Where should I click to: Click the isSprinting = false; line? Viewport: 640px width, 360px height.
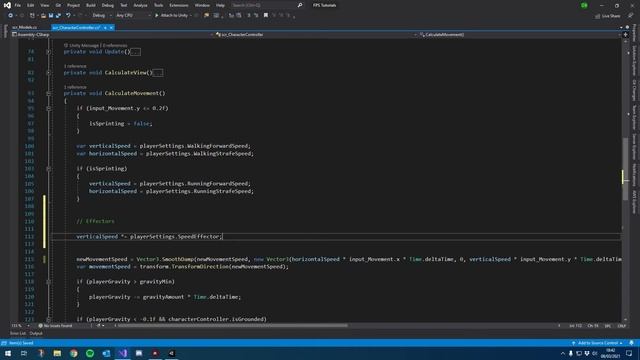pos(121,124)
